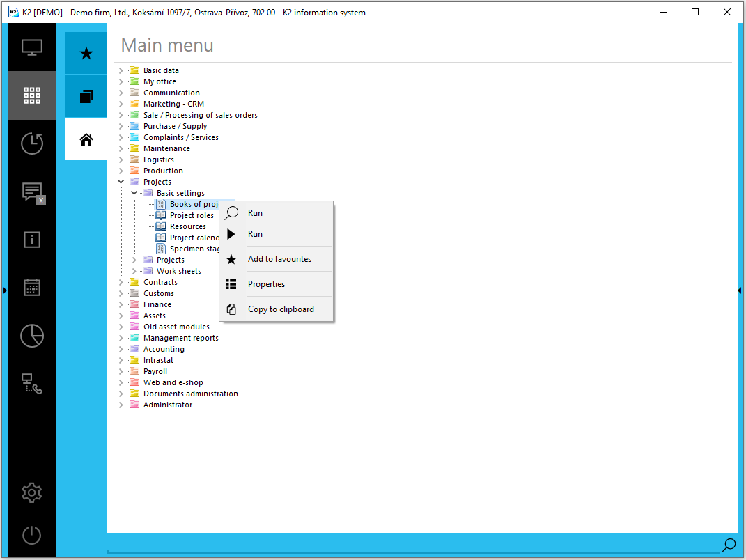Click the list icon beside Properties
The height and width of the screenshot is (560, 746).
231,284
